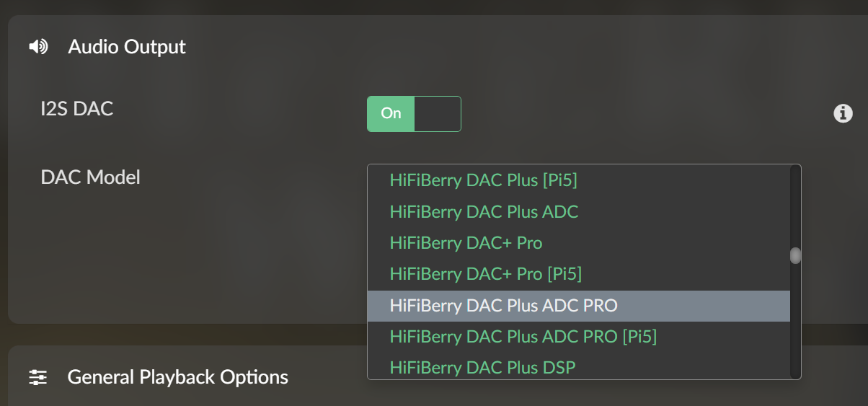Click the green On label of the switch
Viewport: 868px width, 406px height.
pos(391,114)
